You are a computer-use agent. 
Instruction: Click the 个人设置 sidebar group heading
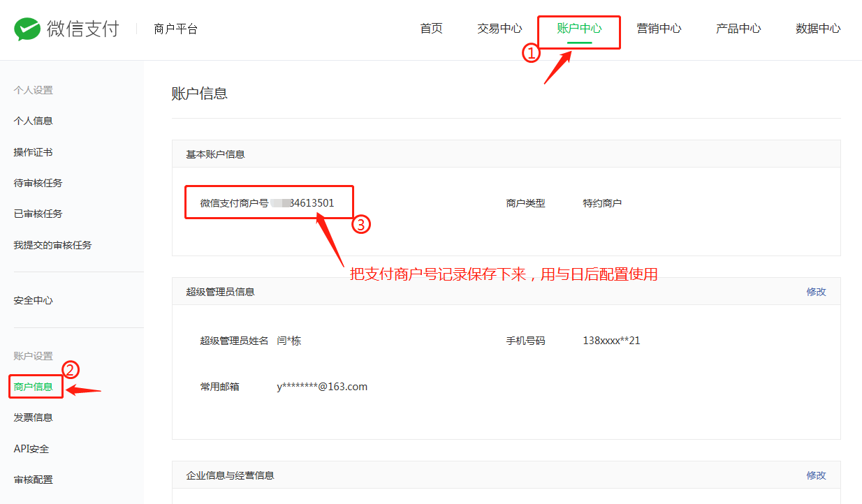pos(34,90)
